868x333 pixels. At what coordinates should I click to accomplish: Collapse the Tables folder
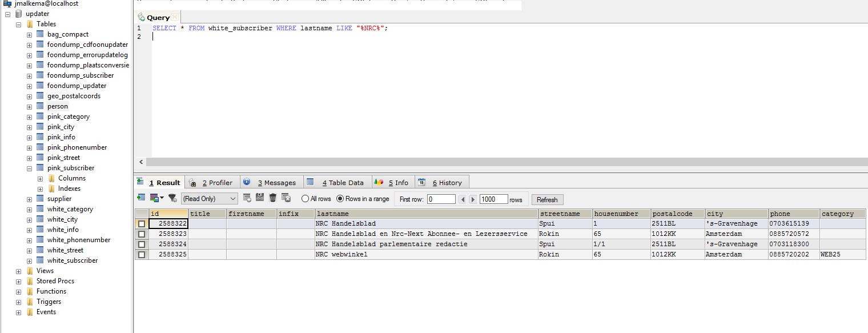tap(18, 24)
